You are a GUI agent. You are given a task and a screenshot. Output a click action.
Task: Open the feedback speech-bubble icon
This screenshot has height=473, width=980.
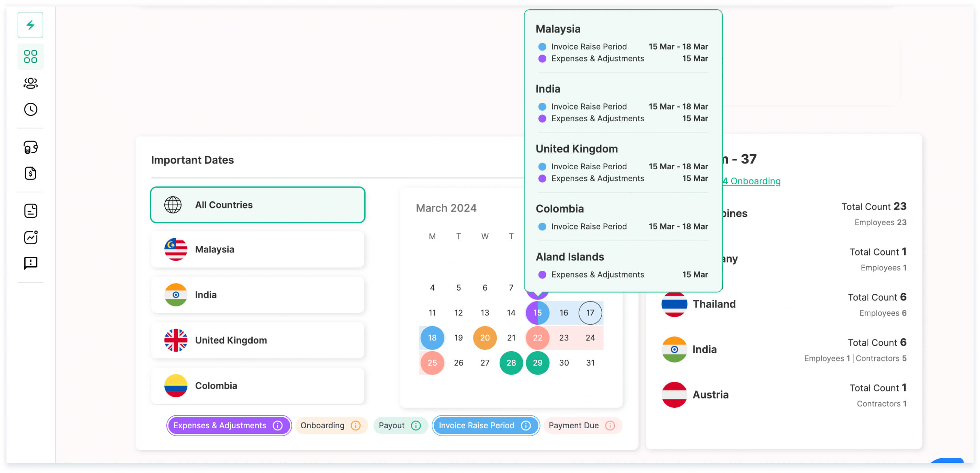pos(30,263)
